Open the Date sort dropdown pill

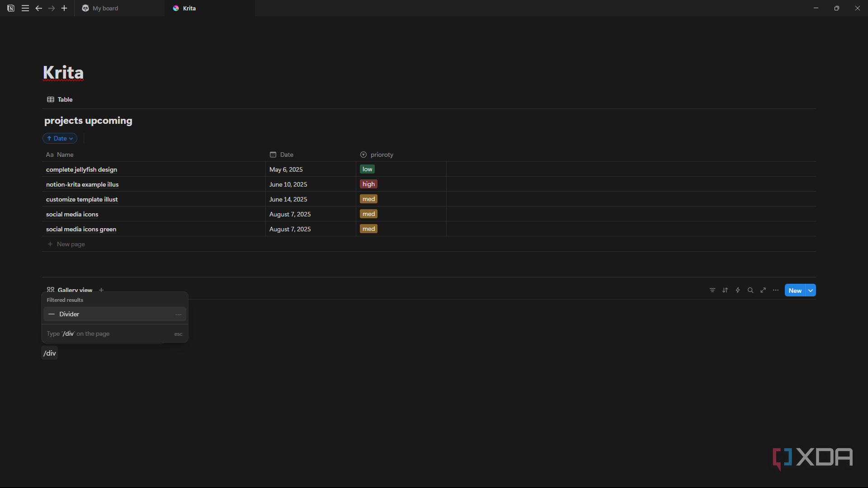60,138
